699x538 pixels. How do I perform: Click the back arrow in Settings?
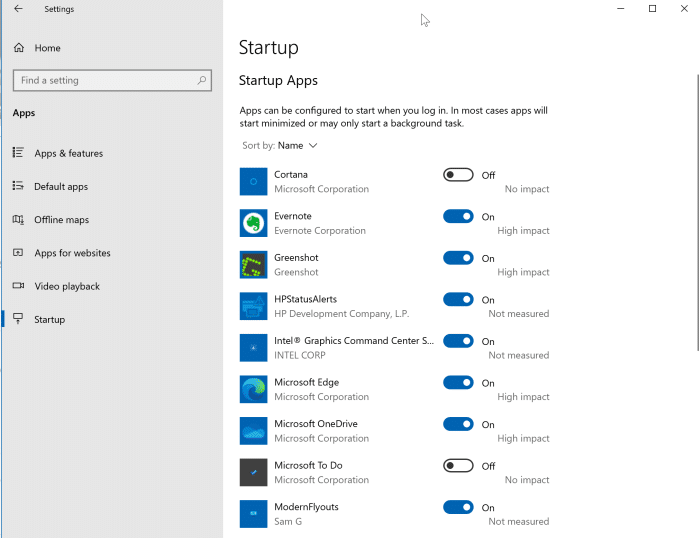(x=18, y=9)
